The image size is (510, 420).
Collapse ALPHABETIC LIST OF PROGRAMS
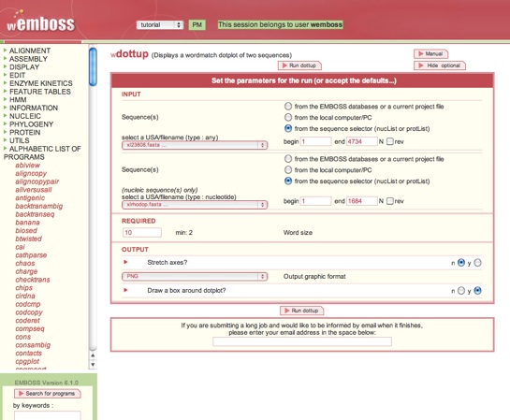pyautogui.click(x=42, y=152)
